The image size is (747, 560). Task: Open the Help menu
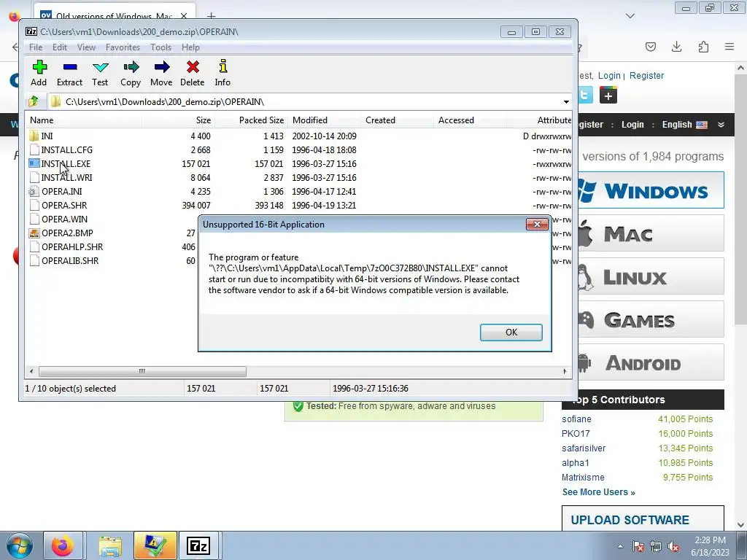coord(190,47)
